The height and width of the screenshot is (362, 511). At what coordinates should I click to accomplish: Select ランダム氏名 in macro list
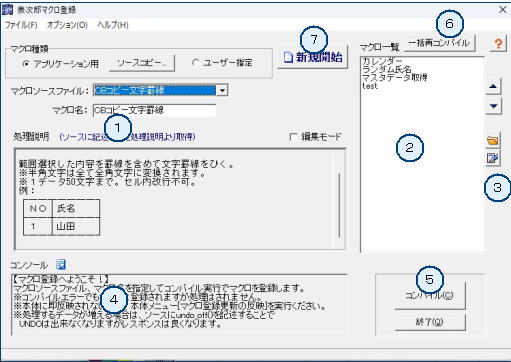(x=387, y=69)
